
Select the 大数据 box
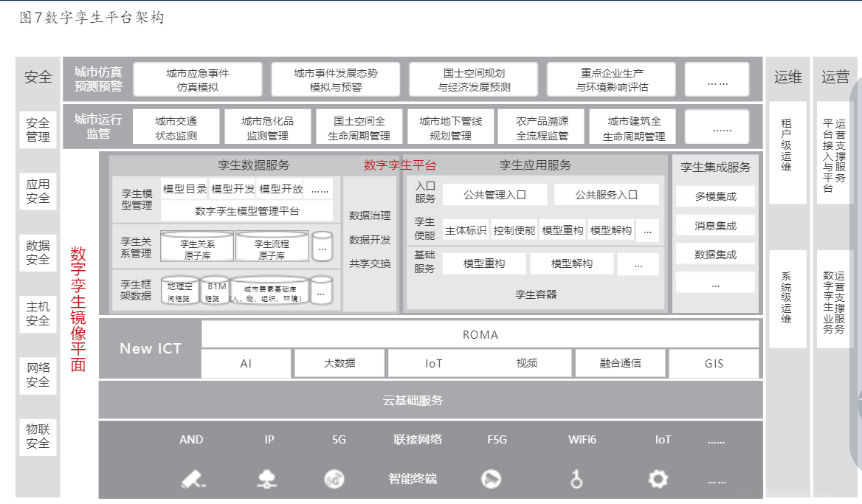(339, 363)
